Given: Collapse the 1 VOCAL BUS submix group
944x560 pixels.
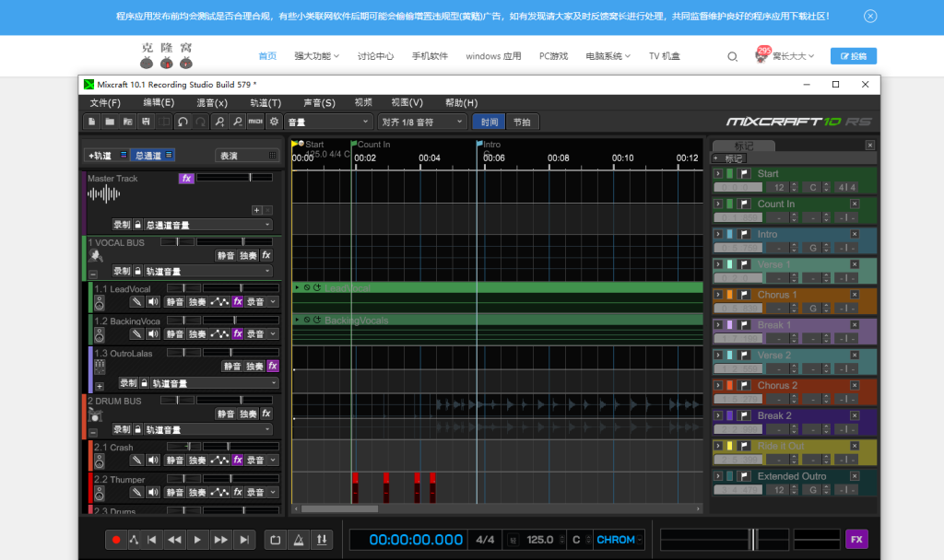Looking at the screenshot, I should 93,274.
